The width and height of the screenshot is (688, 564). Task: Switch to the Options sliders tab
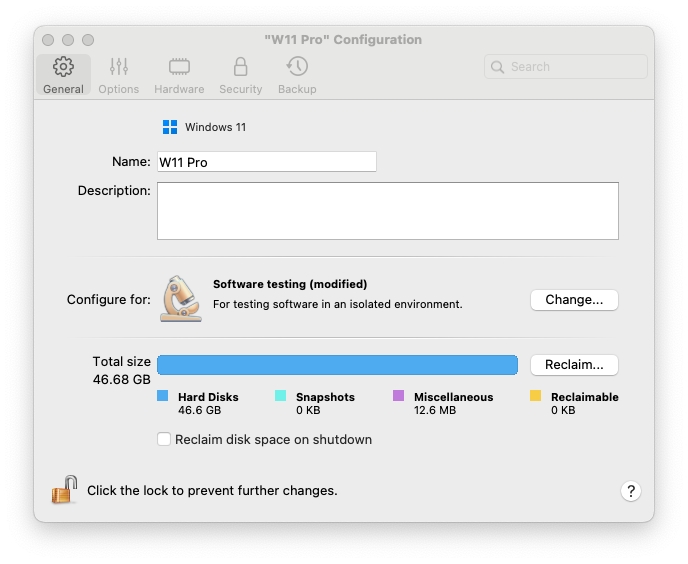[x=119, y=75]
